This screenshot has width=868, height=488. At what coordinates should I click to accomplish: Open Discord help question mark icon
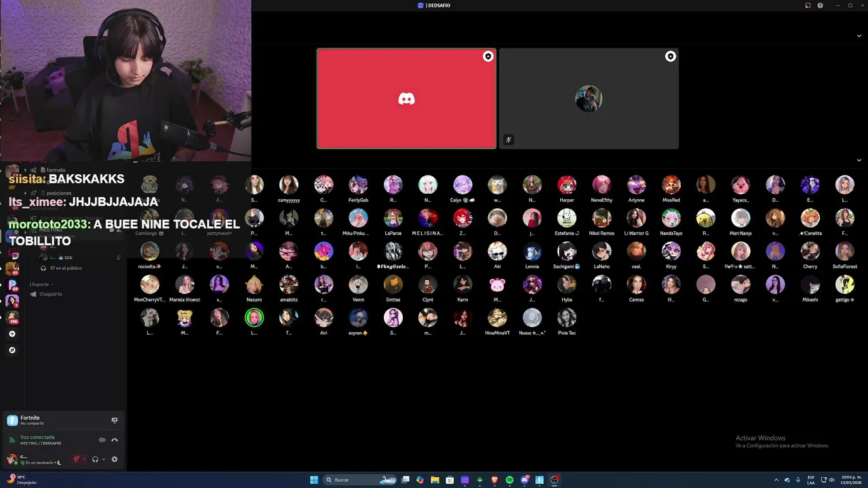pyautogui.click(x=821, y=5)
